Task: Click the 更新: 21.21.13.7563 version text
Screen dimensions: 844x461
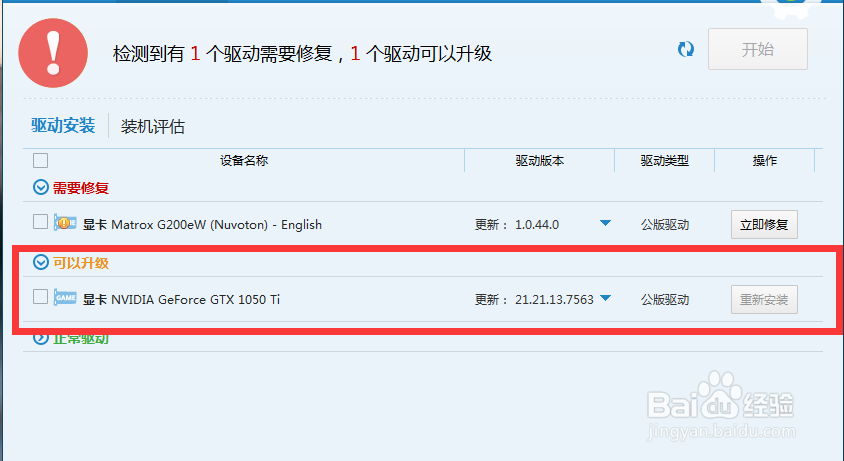Action: tap(534, 299)
